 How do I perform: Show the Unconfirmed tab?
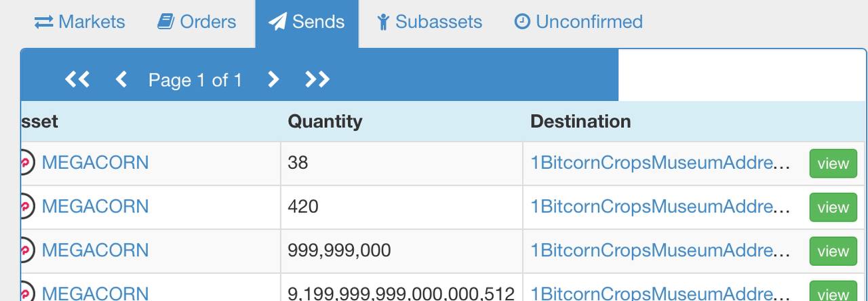(x=578, y=22)
